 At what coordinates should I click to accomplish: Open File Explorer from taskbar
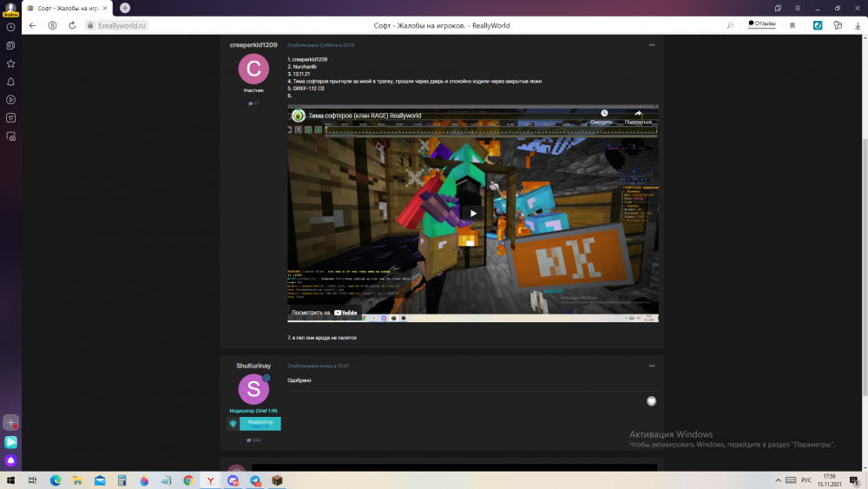(77, 480)
